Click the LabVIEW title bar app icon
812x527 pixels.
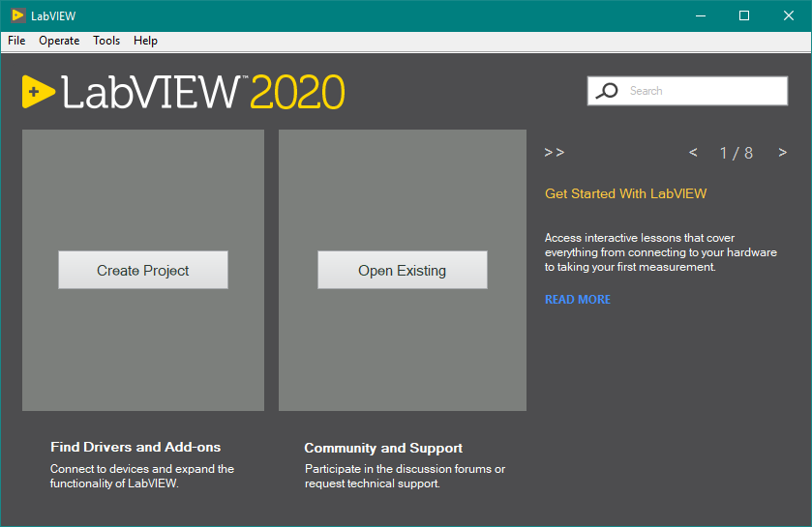coord(18,15)
